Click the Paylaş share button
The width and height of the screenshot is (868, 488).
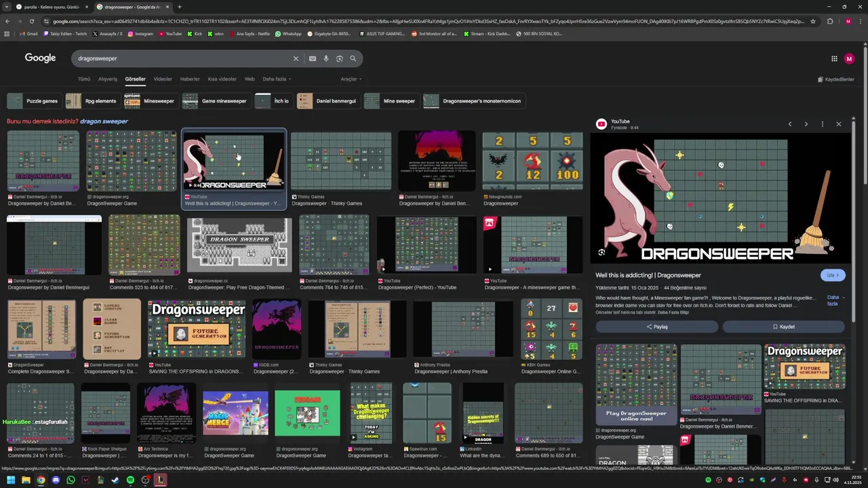[x=656, y=327]
